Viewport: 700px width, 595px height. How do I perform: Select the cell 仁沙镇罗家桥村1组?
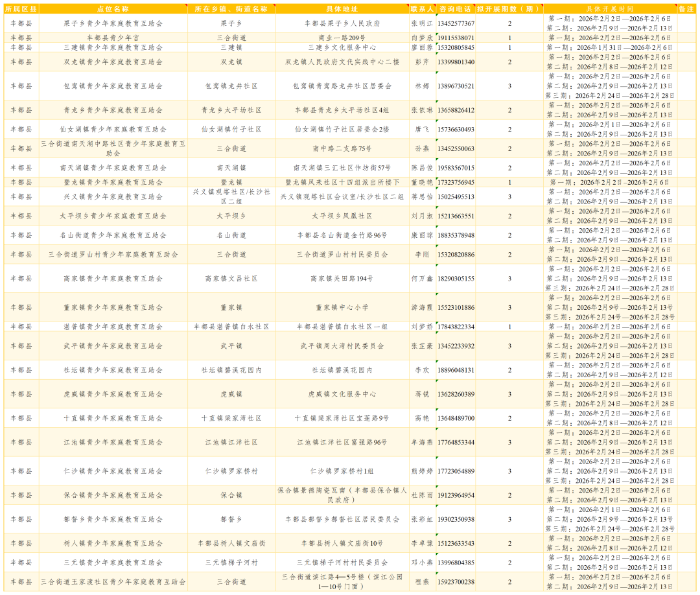(x=342, y=471)
